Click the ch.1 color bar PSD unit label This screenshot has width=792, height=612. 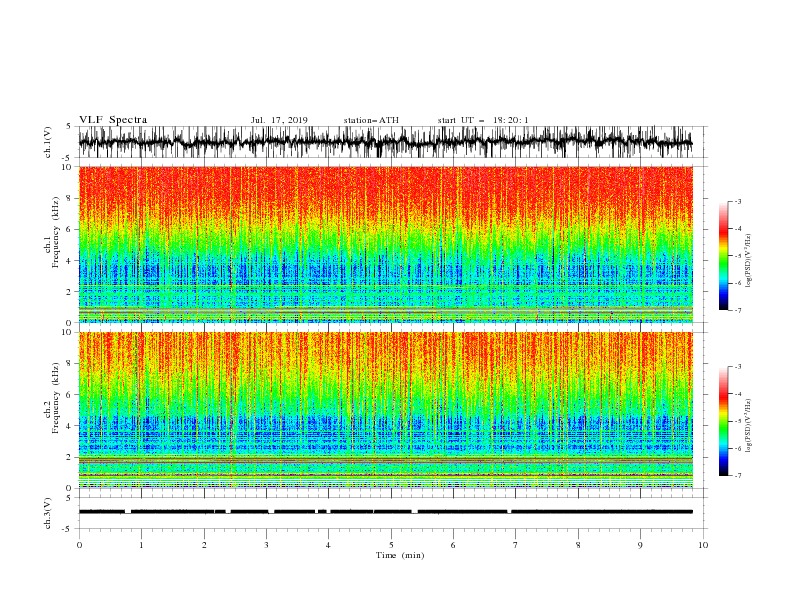click(748, 261)
